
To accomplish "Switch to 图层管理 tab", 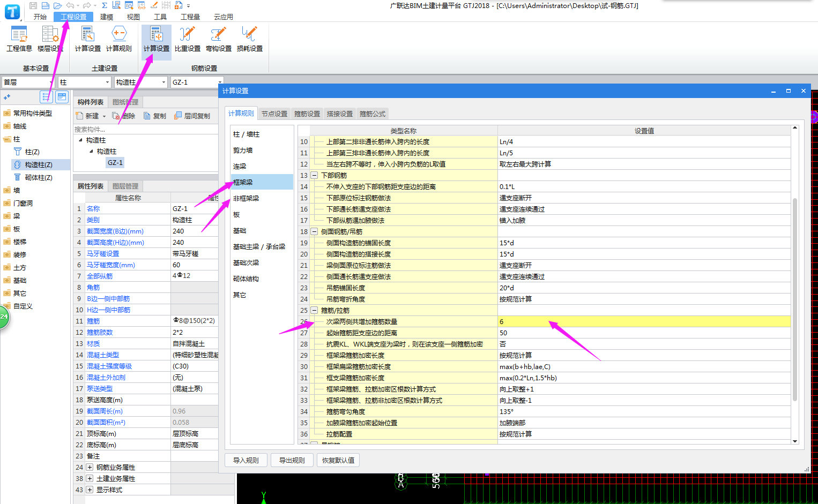I will coord(125,186).
